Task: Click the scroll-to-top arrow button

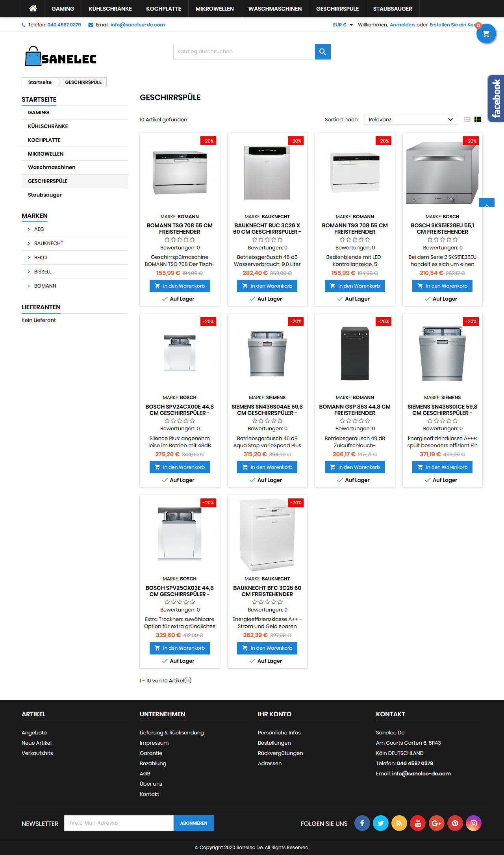Action: (x=486, y=203)
